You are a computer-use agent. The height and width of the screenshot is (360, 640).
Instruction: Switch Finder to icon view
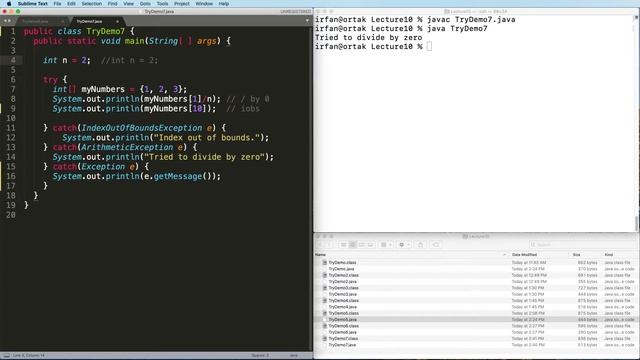click(343, 245)
